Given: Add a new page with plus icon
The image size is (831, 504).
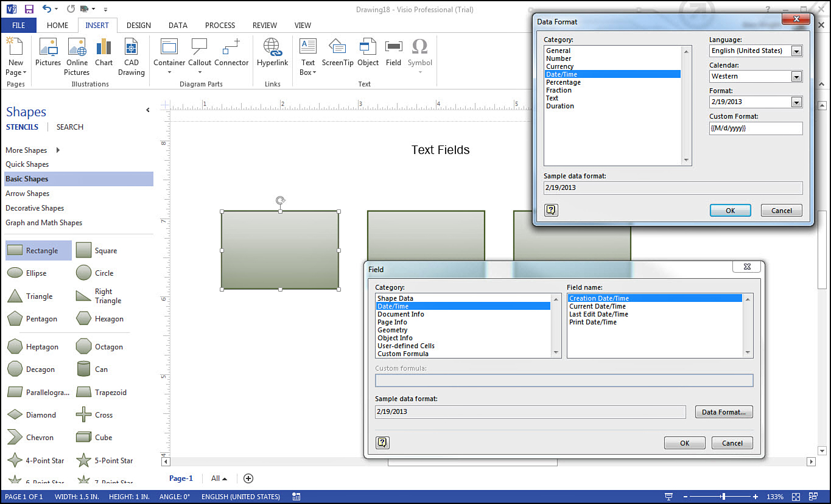Looking at the screenshot, I should point(248,478).
